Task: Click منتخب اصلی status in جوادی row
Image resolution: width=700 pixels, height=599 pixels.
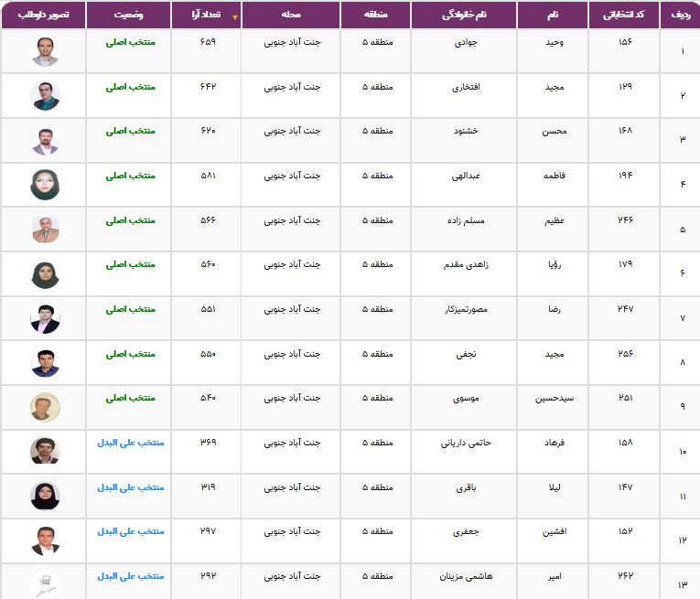Action: (130, 42)
